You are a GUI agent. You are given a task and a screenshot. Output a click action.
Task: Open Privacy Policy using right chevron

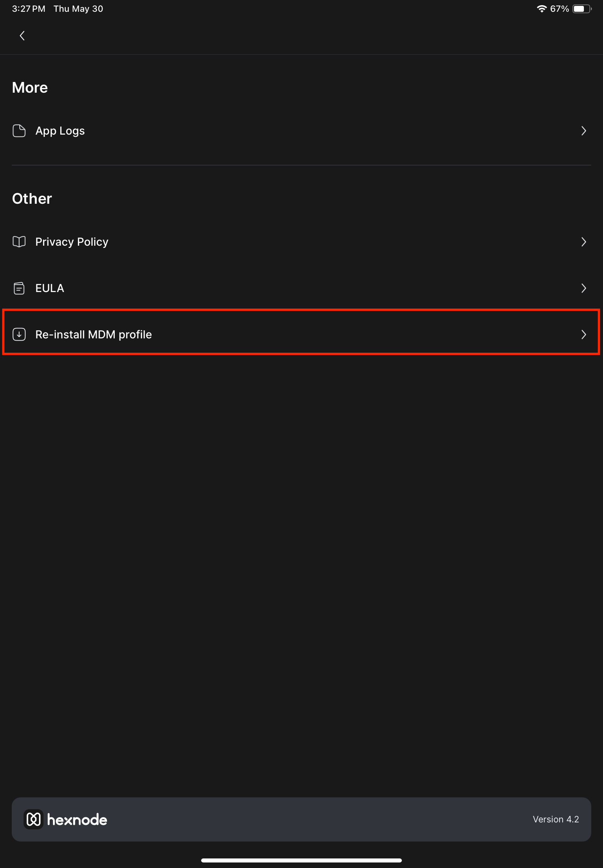coord(584,242)
